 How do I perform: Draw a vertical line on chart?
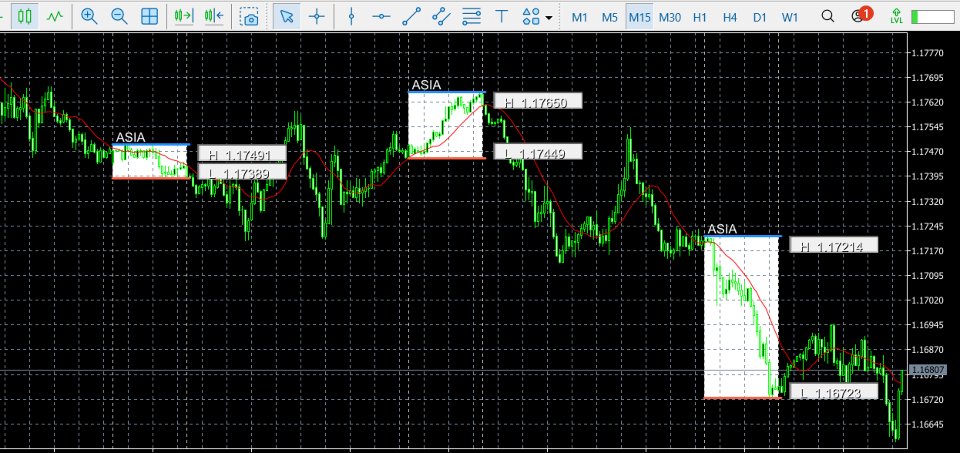pos(351,17)
